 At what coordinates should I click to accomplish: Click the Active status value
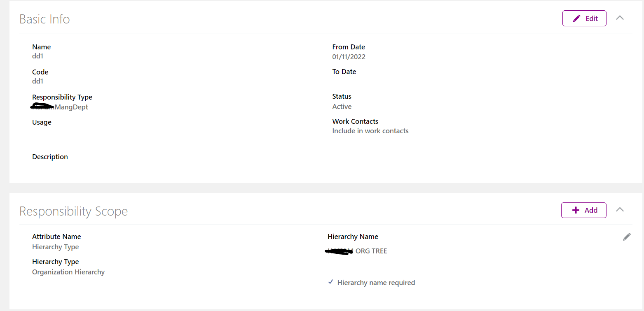[x=342, y=107]
